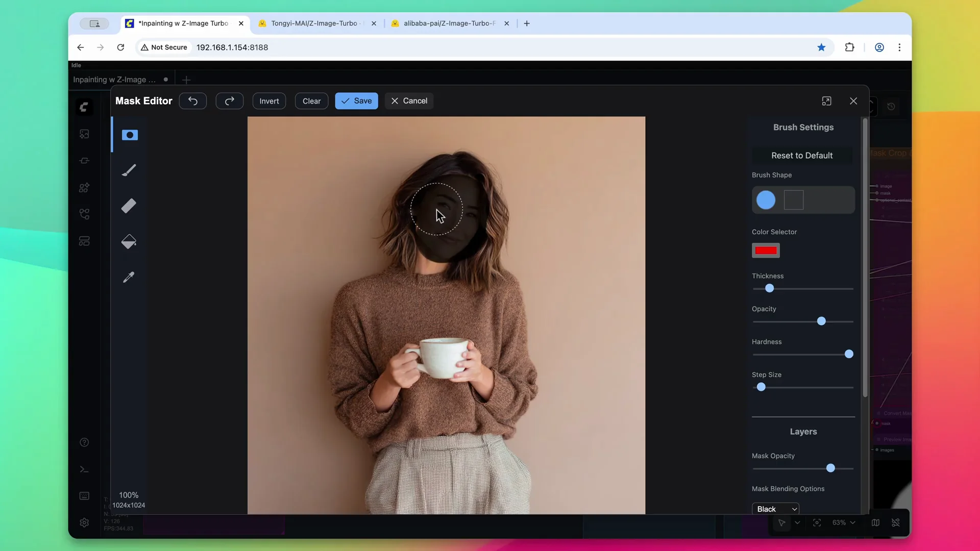980x551 pixels.
Task: Save the mask using the Save button
Action: click(356, 101)
